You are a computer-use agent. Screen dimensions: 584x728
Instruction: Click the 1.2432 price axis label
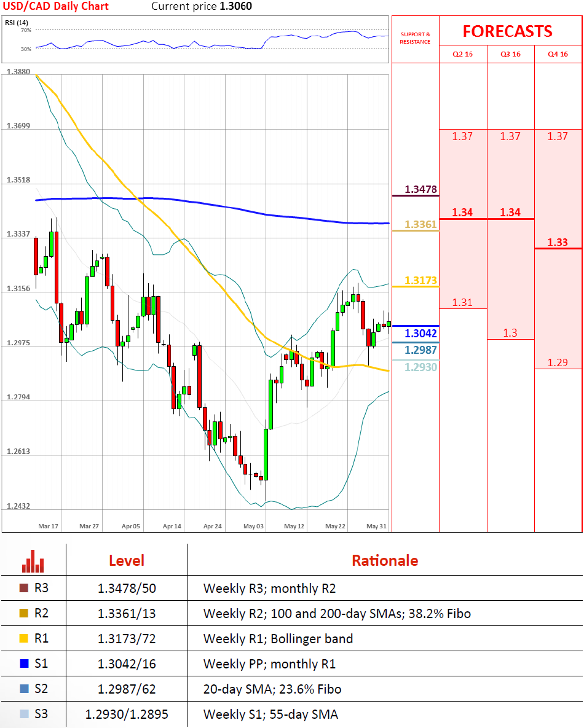18,506
